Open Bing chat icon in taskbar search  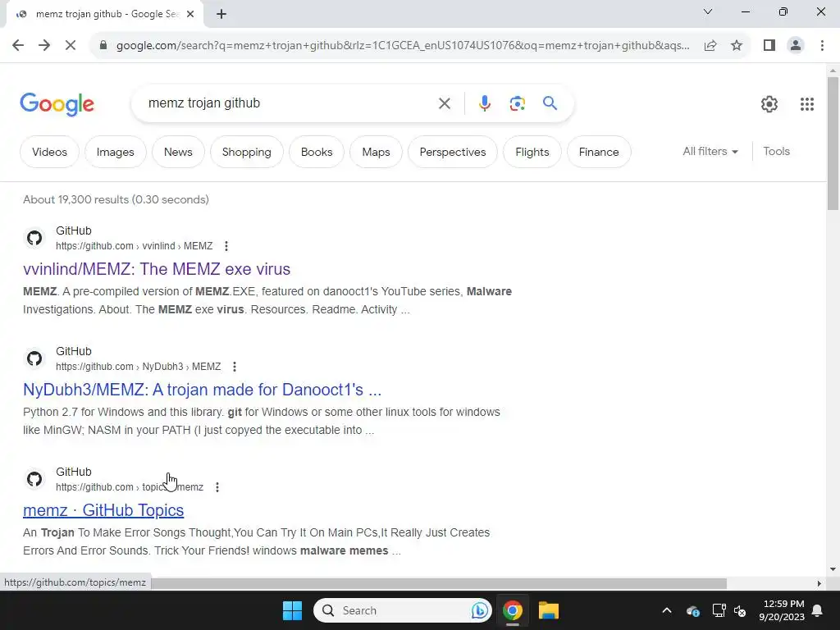[x=480, y=610]
